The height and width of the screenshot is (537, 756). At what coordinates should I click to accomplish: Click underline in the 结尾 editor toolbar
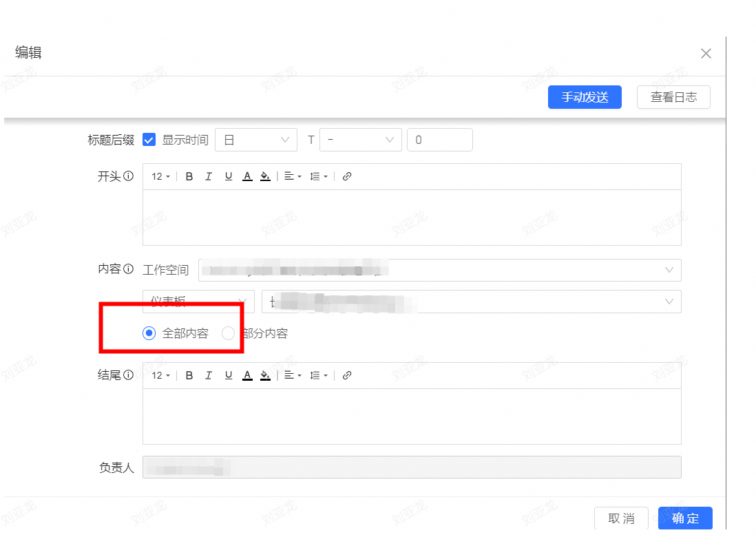tap(228, 375)
